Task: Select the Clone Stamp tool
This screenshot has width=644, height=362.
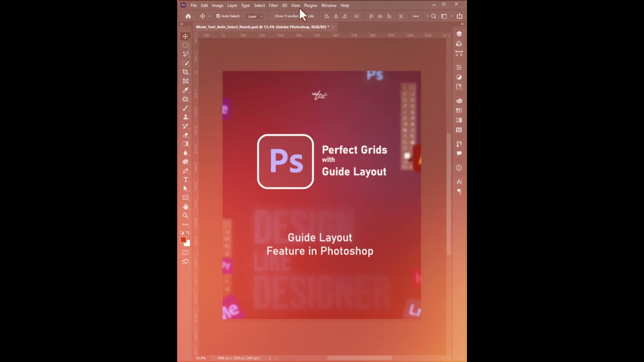Action: (185, 117)
